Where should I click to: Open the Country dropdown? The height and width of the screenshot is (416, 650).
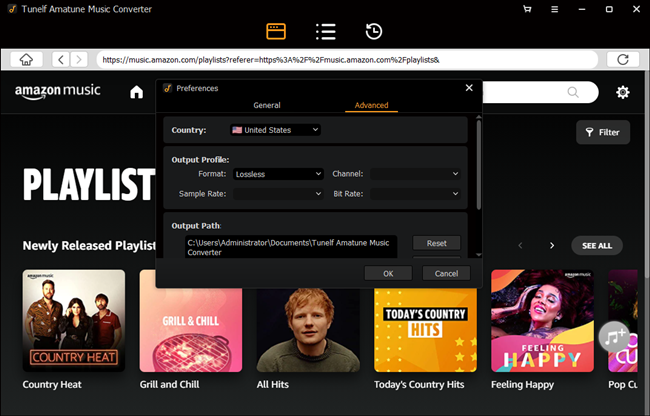275,130
